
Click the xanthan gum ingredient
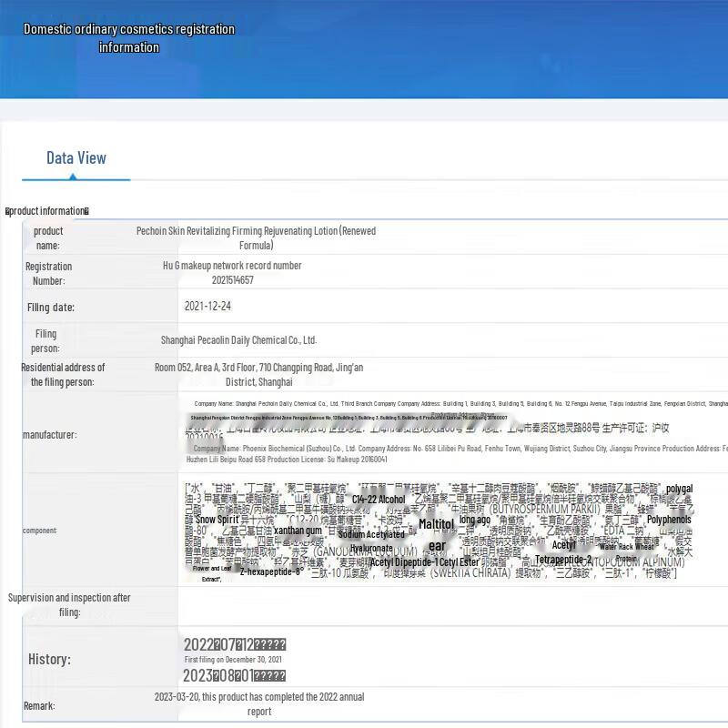coord(298,531)
